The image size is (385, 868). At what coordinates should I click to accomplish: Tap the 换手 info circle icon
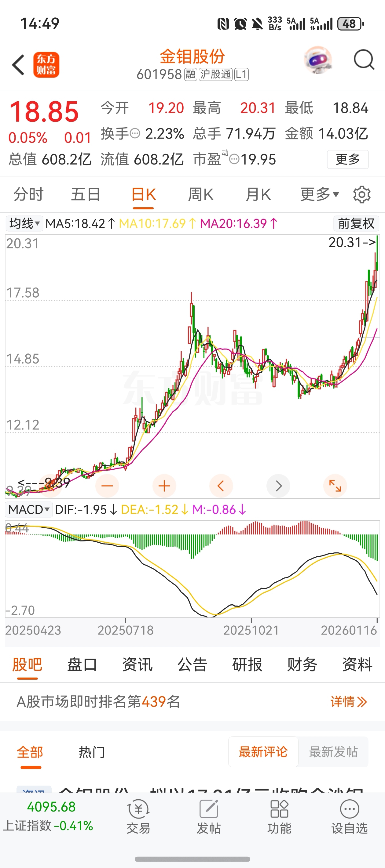135,134
